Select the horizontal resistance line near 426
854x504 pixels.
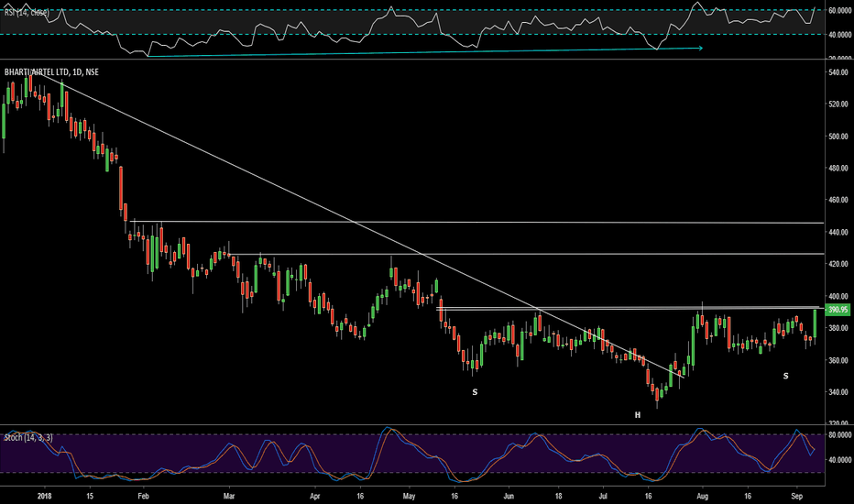[527, 254]
